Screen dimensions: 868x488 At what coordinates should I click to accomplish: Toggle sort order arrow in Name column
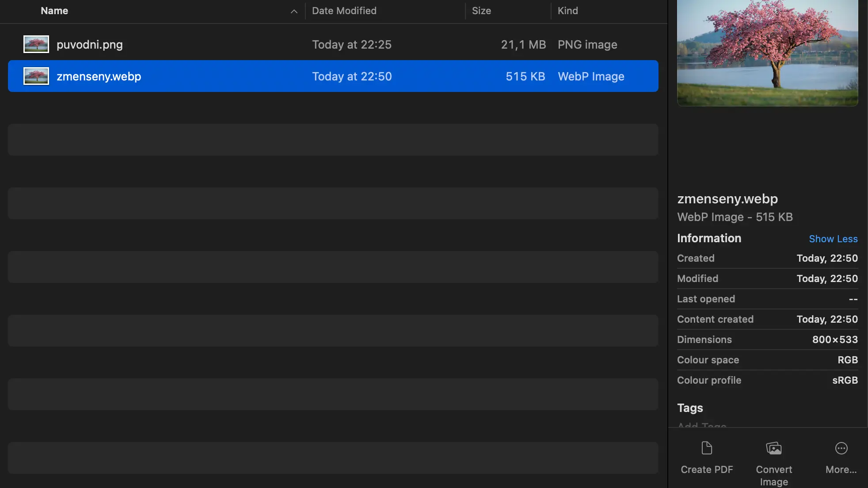294,11
